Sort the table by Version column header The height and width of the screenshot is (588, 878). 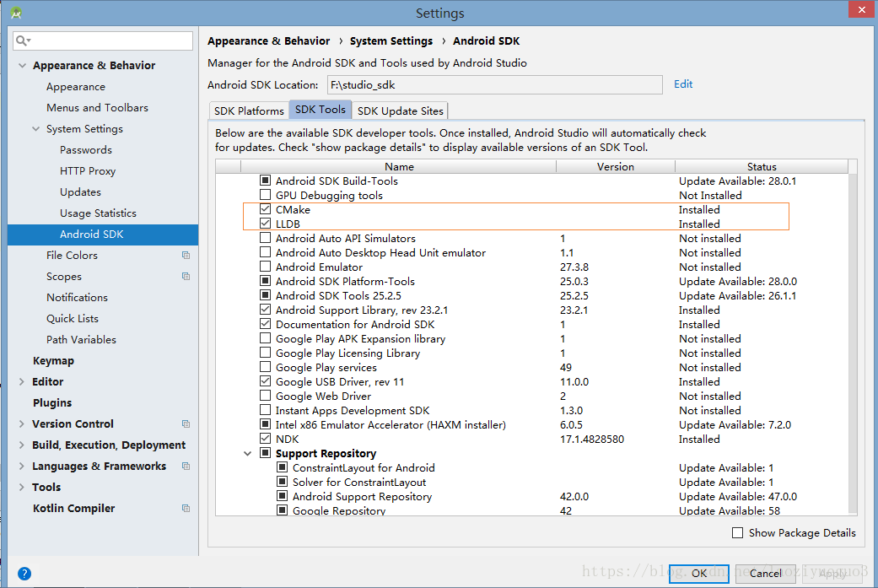[616, 166]
